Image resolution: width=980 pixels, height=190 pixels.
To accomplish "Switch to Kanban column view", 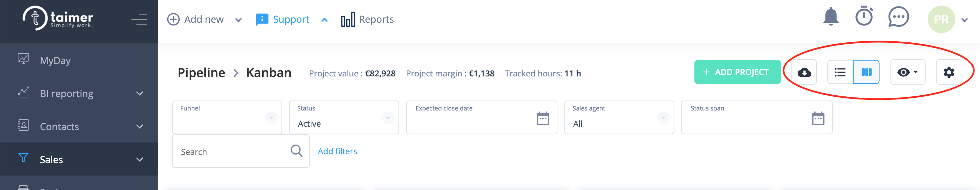I will 866,72.
